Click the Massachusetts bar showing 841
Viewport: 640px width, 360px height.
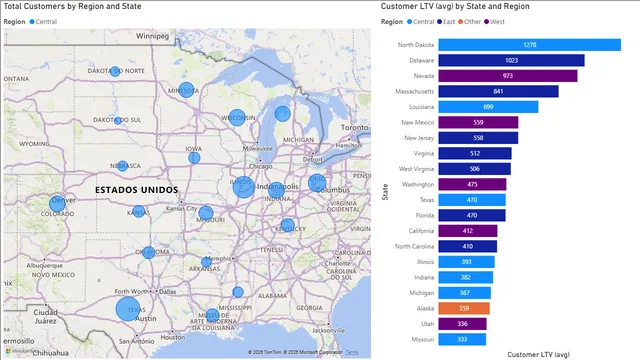pos(498,91)
